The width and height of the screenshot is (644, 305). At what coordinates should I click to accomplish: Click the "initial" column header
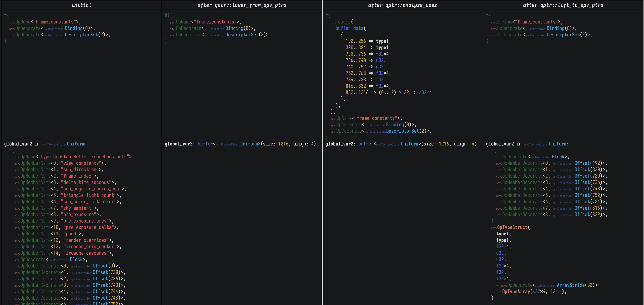click(x=81, y=5)
